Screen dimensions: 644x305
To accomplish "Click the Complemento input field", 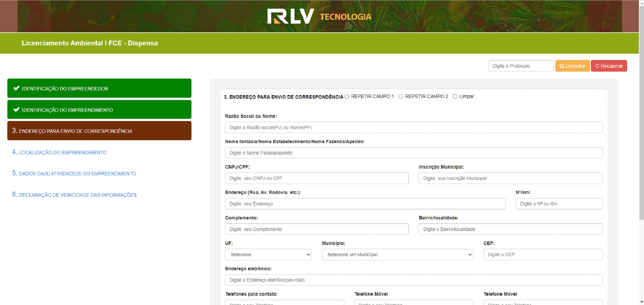I will (317, 229).
